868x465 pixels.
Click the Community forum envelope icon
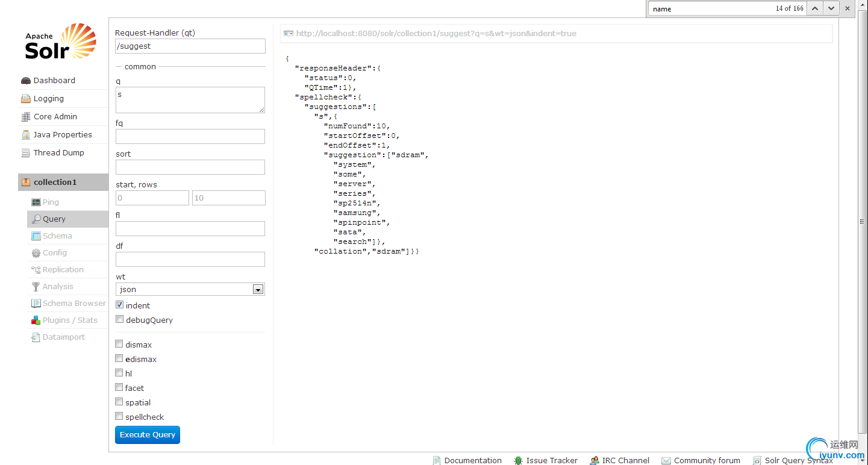click(666, 461)
